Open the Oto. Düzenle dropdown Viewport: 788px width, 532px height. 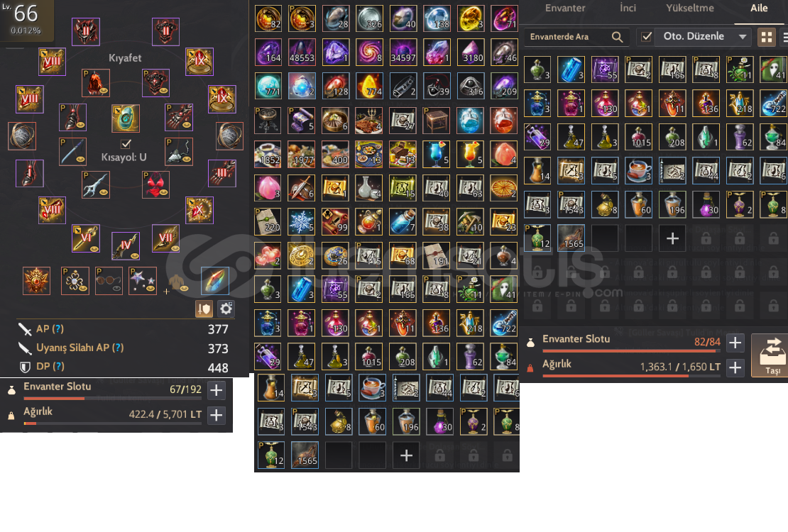(703, 37)
